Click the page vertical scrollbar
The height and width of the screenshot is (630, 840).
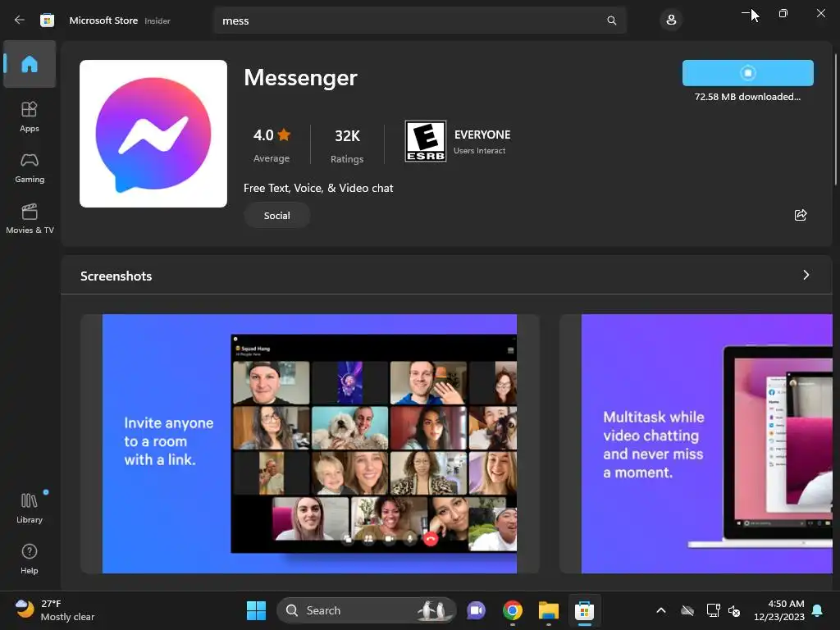click(836, 120)
